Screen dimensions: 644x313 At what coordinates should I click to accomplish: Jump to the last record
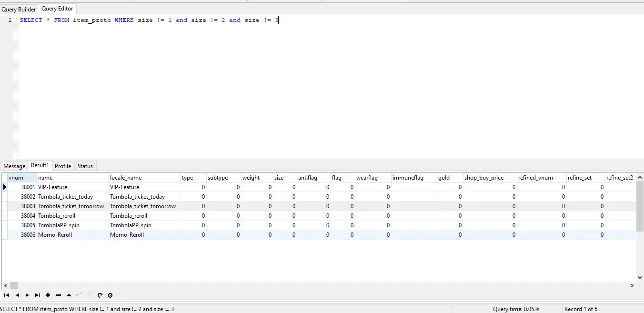pos(38,295)
